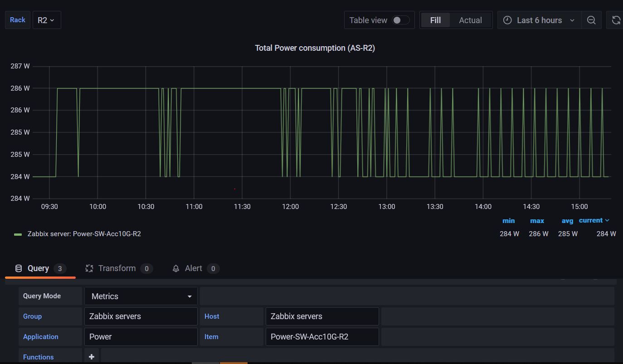The height and width of the screenshot is (364, 623).
Task: Open the R2 rack dropdown
Action: coord(46,20)
